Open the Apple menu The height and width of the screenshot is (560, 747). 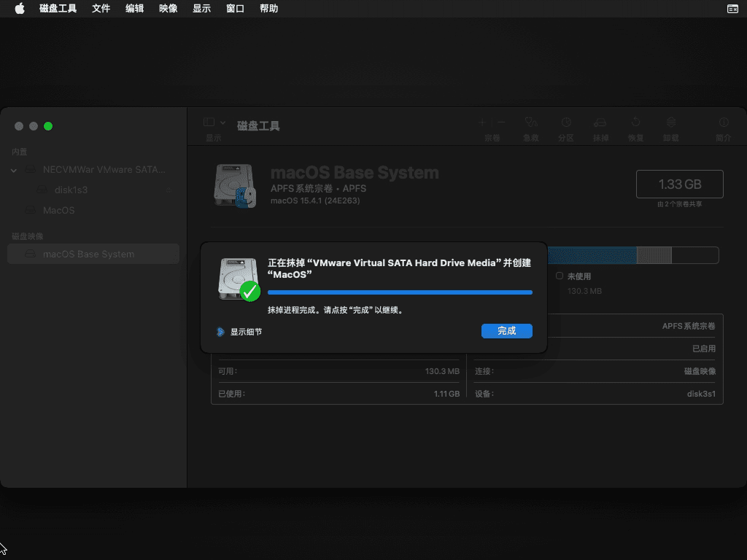click(20, 9)
